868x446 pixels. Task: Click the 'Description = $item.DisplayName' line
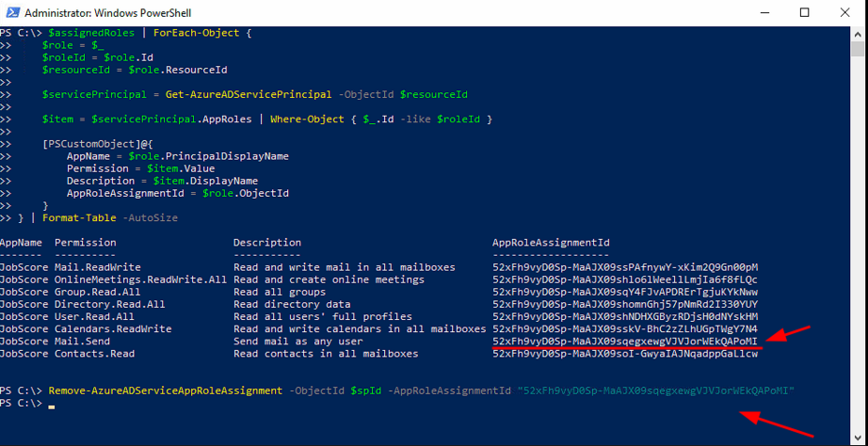[162, 181]
